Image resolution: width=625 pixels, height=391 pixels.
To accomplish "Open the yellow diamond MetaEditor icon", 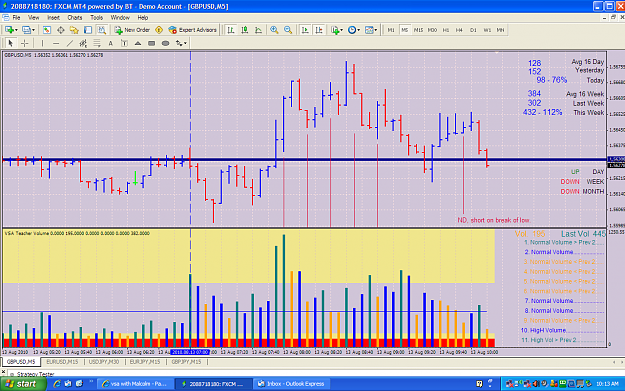I will point(159,30).
